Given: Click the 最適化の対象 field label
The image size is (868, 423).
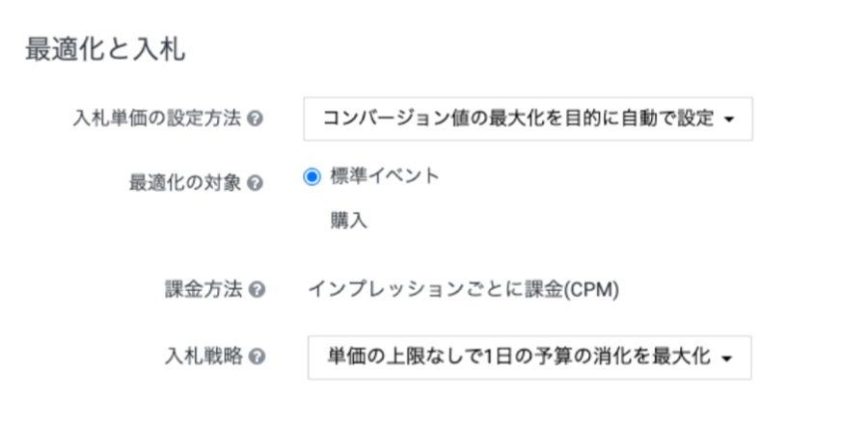Looking at the screenshot, I should pos(184,181).
